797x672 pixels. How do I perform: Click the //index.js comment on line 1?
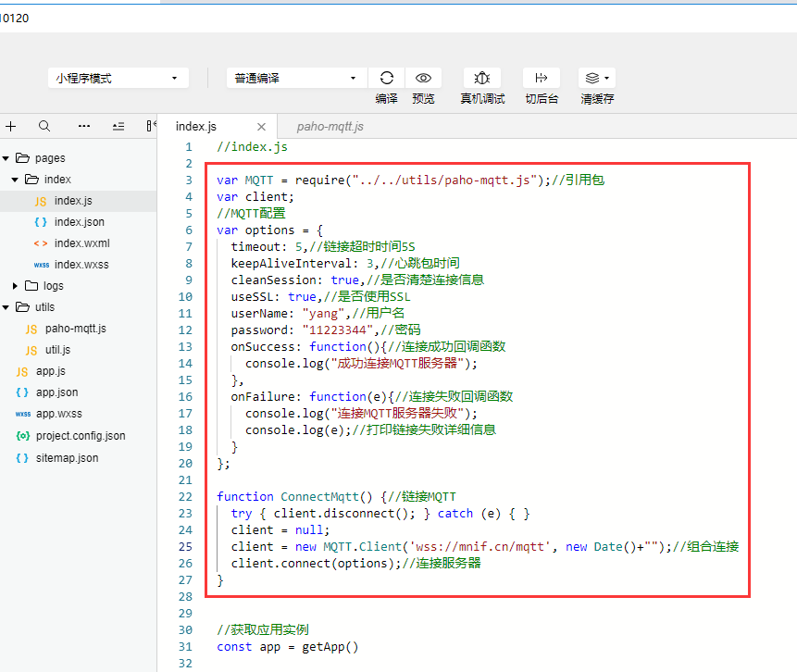252,147
